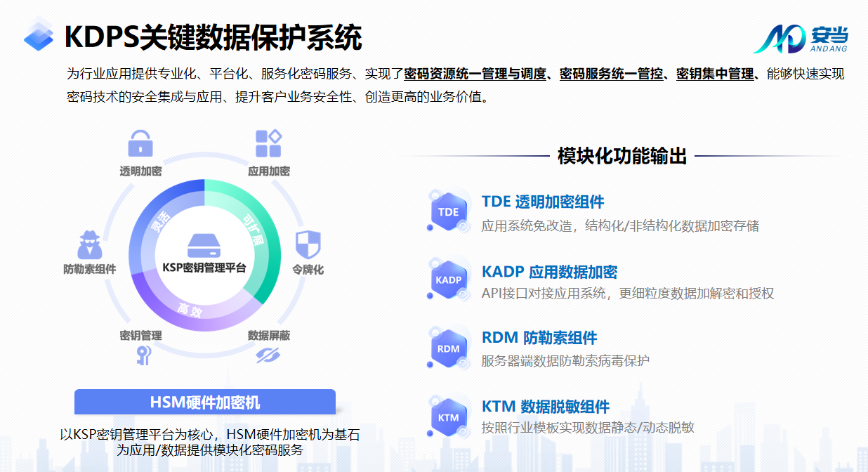Click the 按照行业模板实现数据静态/动态脱敏 description
Image resolution: width=868 pixels, height=472 pixels.
pyautogui.click(x=588, y=428)
